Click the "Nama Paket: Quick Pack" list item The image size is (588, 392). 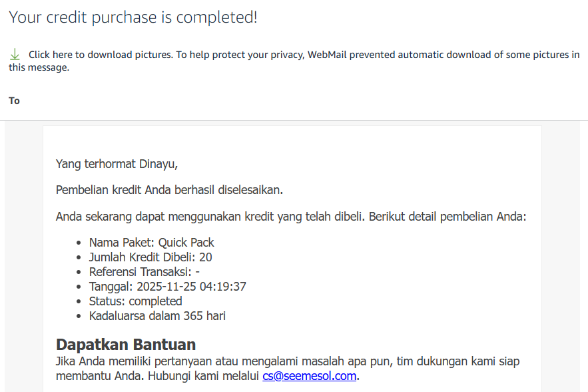[x=151, y=243]
